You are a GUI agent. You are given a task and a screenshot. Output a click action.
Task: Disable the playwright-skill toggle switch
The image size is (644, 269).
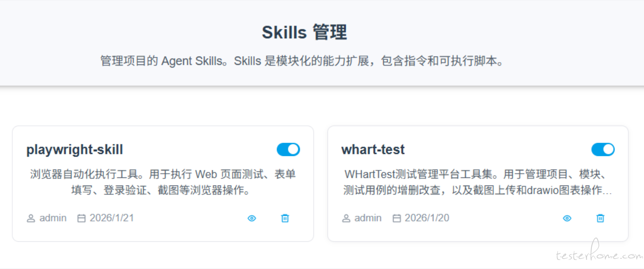pyautogui.click(x=288, y=150)
